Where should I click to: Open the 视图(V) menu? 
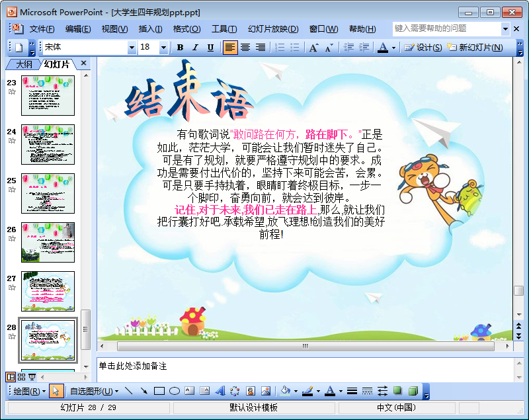tap(114, 29)
